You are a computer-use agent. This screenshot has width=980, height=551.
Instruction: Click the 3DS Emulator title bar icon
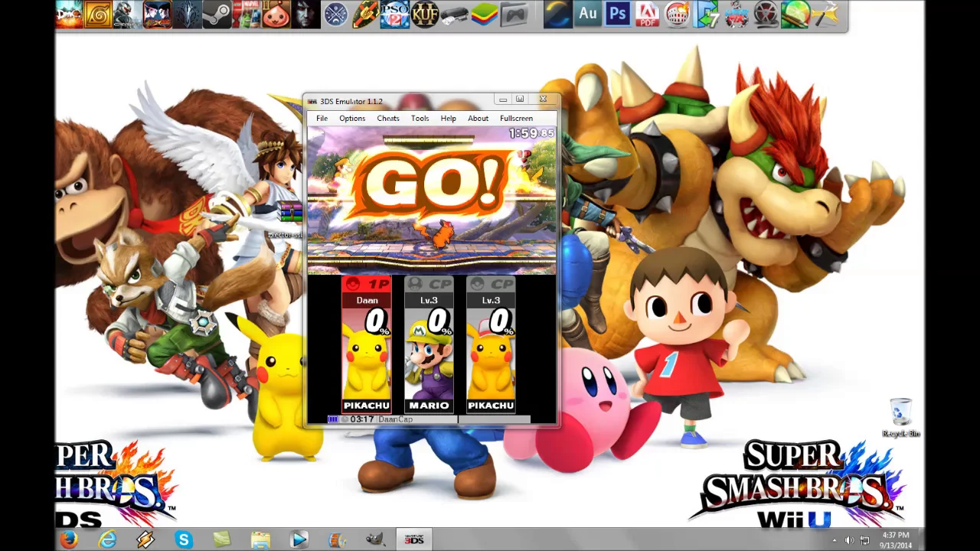pos(312,101)
